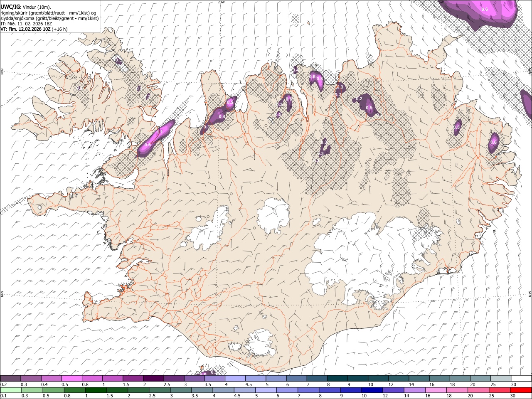The width and height of the screenshot is (532, 399).
Task: Click the '20W' longitude label
Action: pyautogui.click(x=221, y=2)
